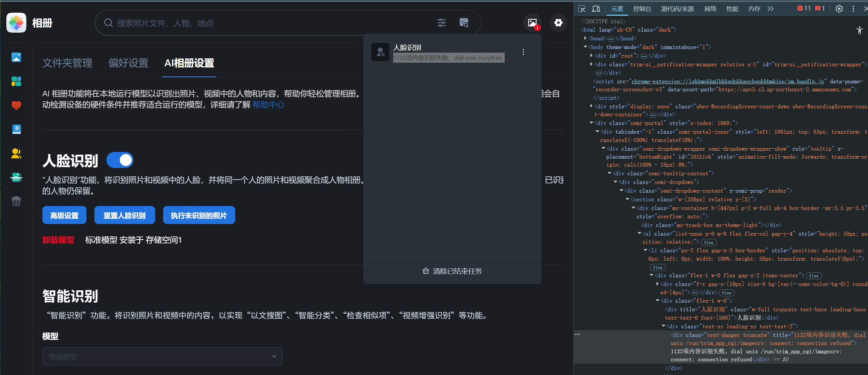
Task: Open DevTools 控制台 tab
Action: click(x=642, y=9)
